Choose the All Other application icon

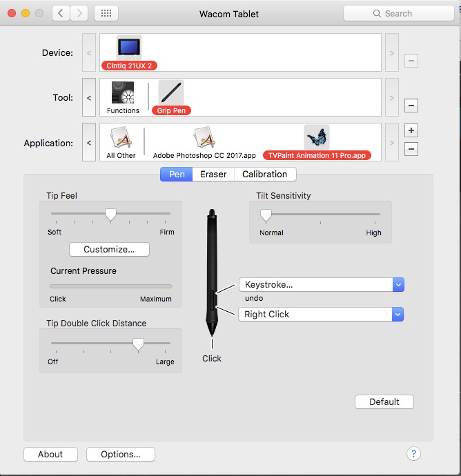tap(121, 137)
